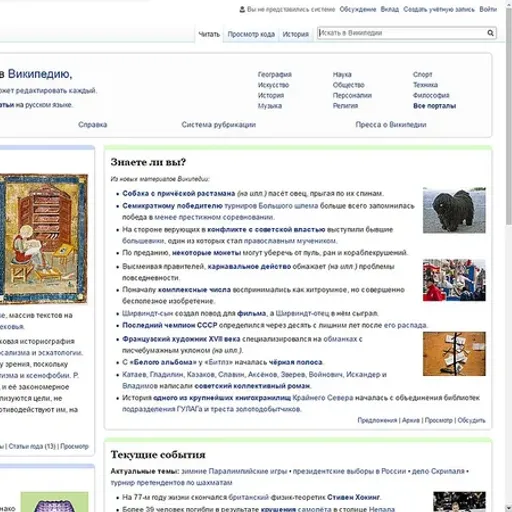This screenshot has height=512, width=512.
Task: Open the География portal link
Action: pos(275,74)
